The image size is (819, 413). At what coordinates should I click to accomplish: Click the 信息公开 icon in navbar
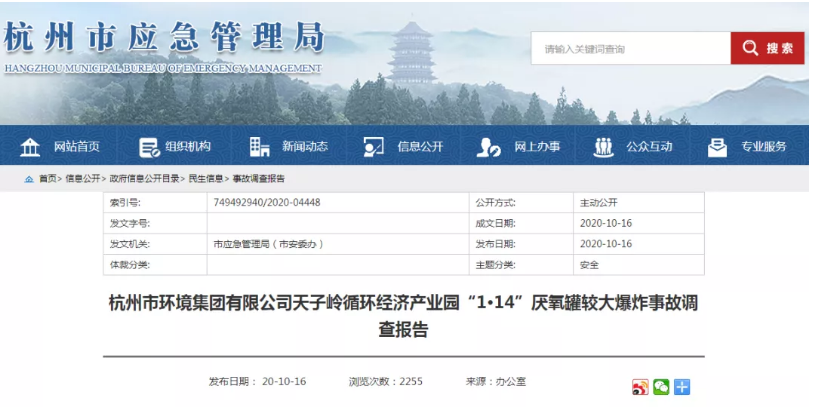pyautogui.click(x=374, y=147)
